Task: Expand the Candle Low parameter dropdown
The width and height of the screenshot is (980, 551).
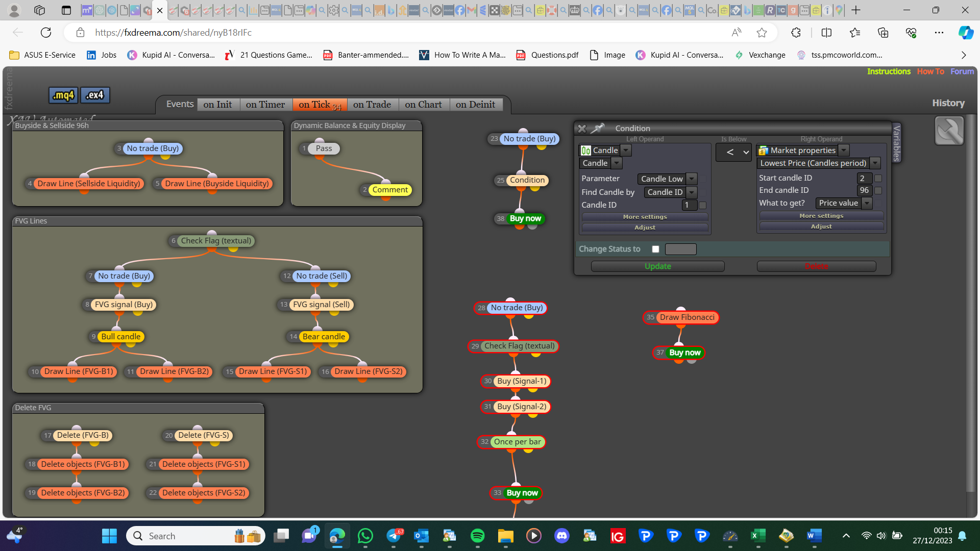Action: click(692, 179)
